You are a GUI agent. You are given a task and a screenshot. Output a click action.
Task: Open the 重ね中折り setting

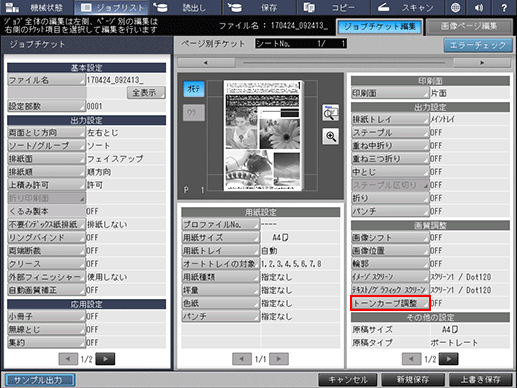pos(390,146)
